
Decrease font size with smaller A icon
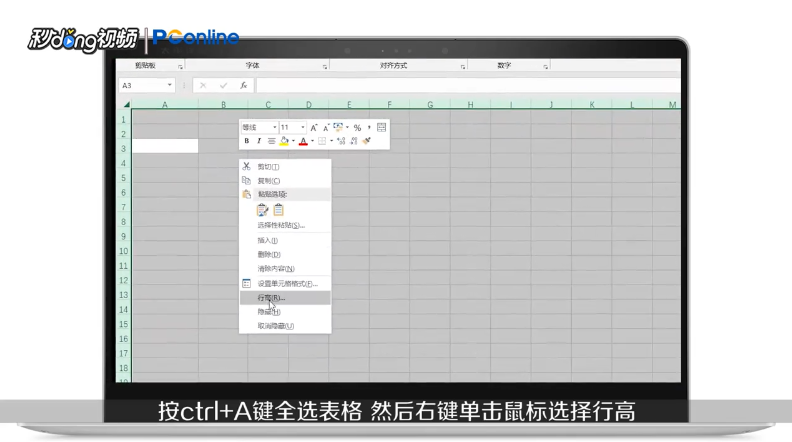326,127
